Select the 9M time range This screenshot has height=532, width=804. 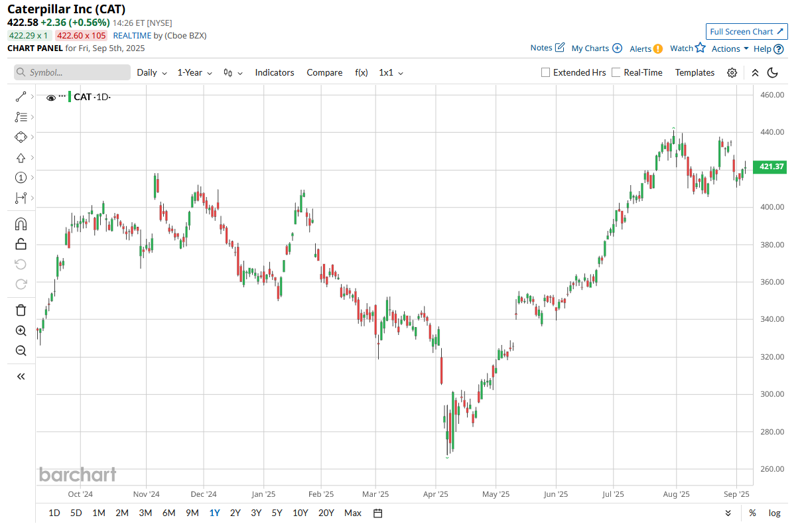click(192, 513)
